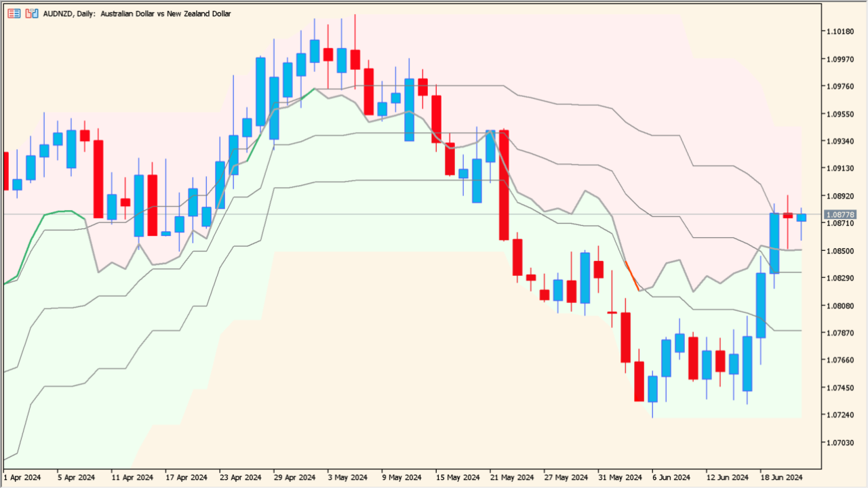Click the 17 Apr 2024 date label

coord(187,477)
